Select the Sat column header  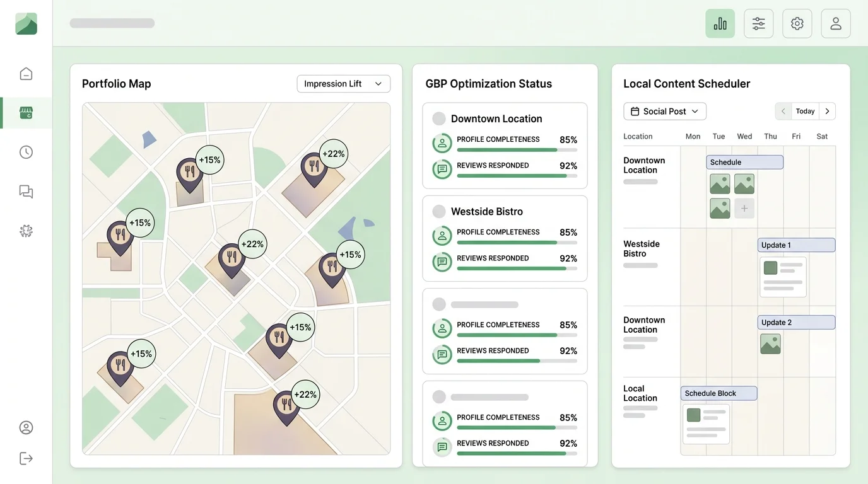coord(822,136)
